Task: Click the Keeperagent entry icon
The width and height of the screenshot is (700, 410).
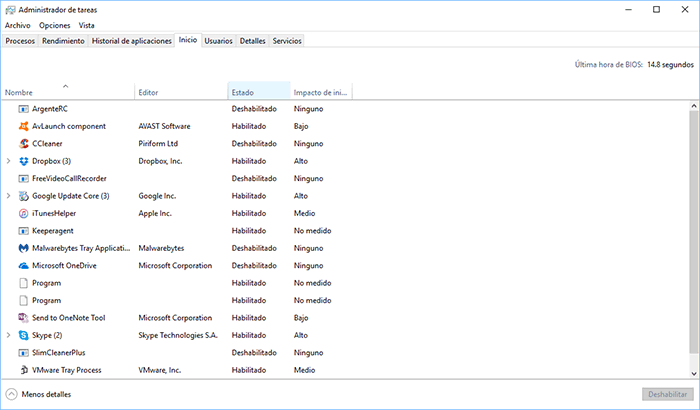Action: [23, 231]
